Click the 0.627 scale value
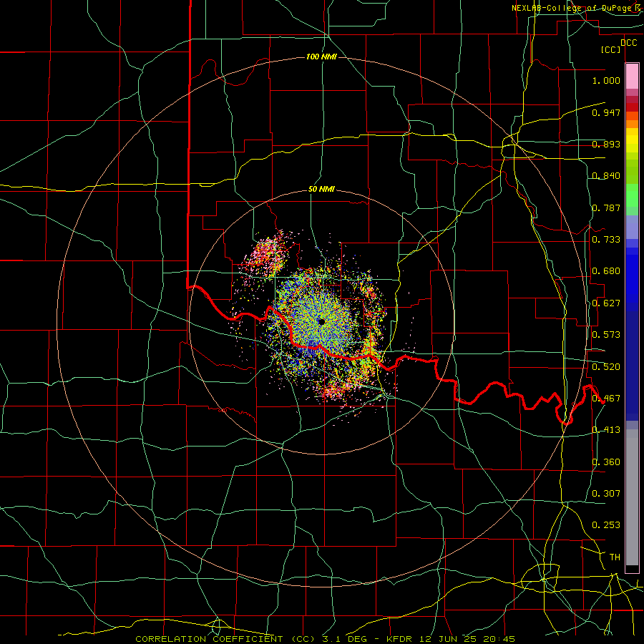The image size is (644, 644). 606,303
